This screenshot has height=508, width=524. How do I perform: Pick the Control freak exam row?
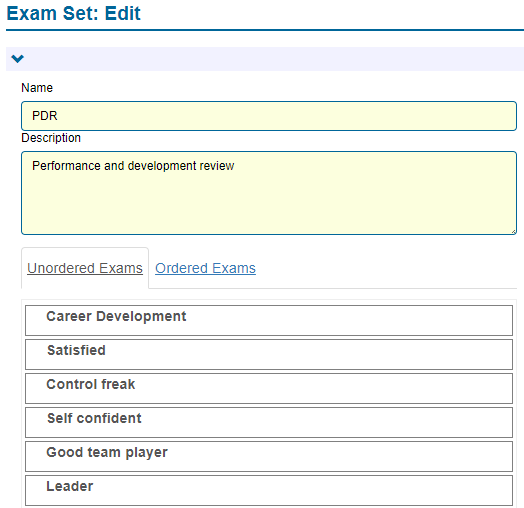[269, 388]
